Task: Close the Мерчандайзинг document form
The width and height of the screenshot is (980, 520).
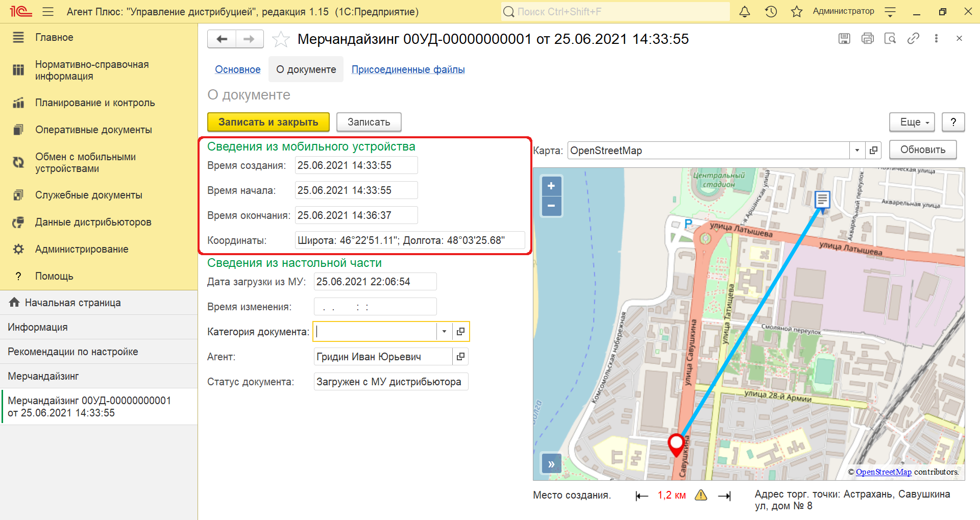Action: tap(959, 38)
